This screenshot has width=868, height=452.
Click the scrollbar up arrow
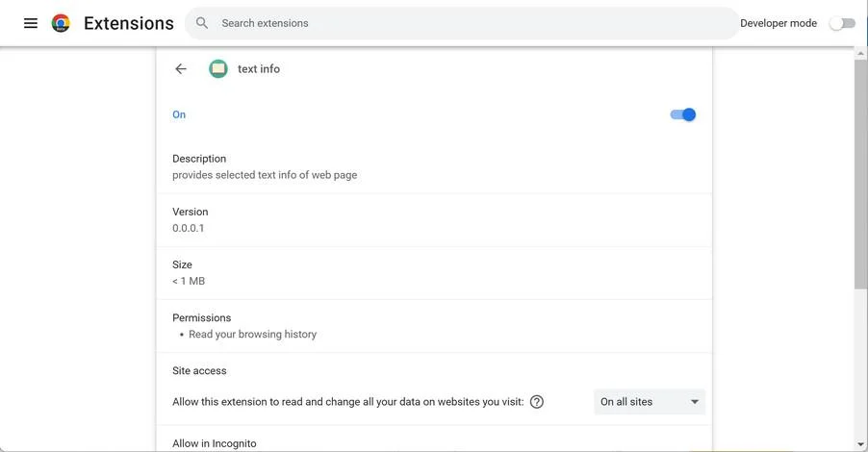[861, 54]
